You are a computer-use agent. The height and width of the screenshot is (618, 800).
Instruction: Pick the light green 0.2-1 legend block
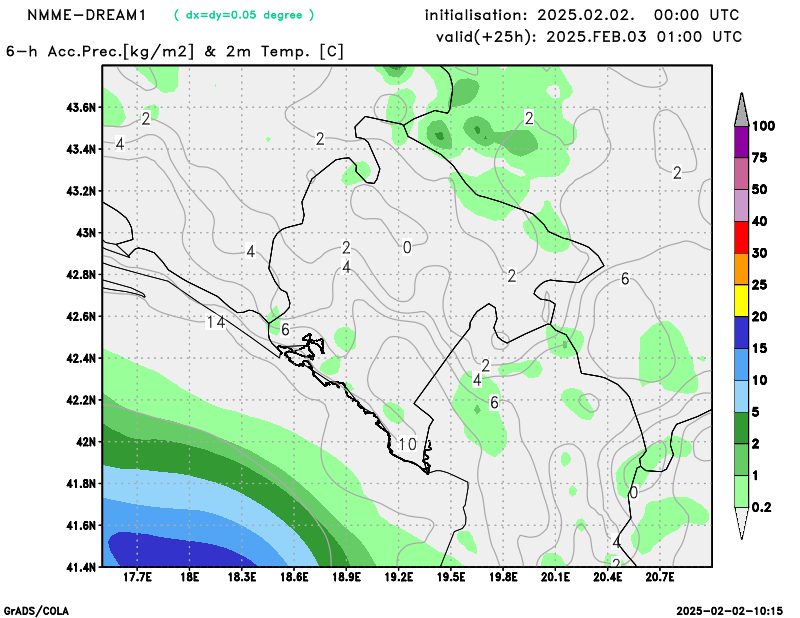pos(741,491)
